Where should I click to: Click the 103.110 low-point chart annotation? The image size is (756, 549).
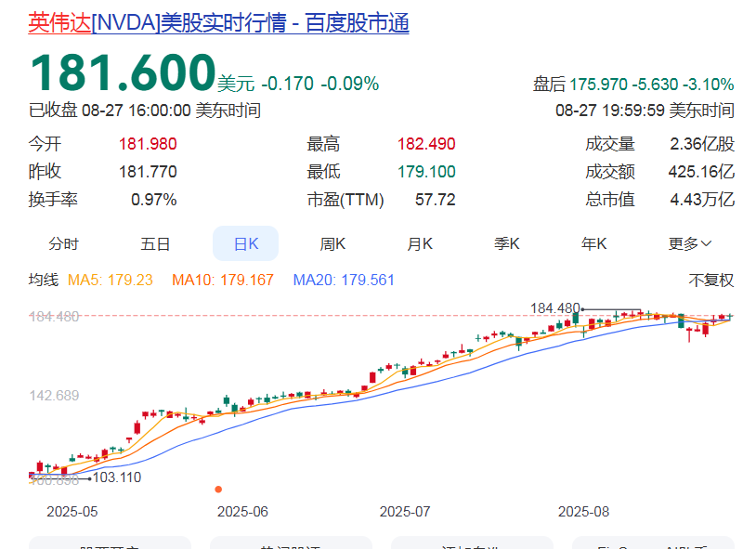117,477
